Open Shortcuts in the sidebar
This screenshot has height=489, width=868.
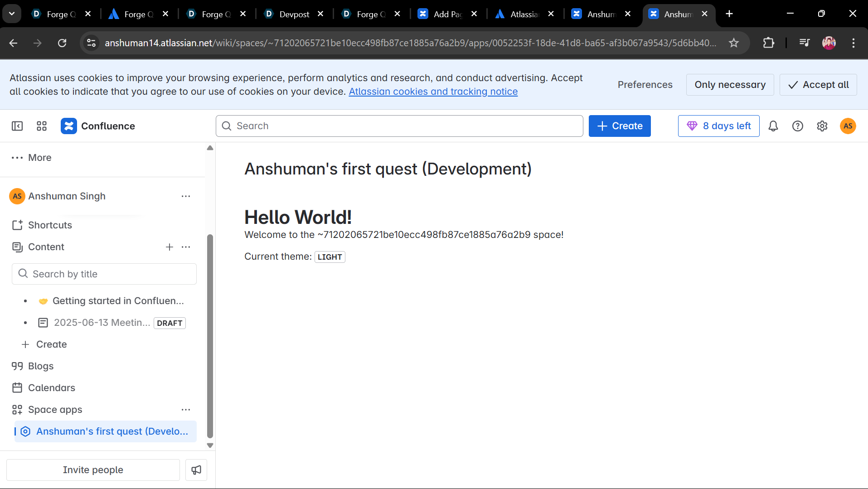click(x=50, y=225)
